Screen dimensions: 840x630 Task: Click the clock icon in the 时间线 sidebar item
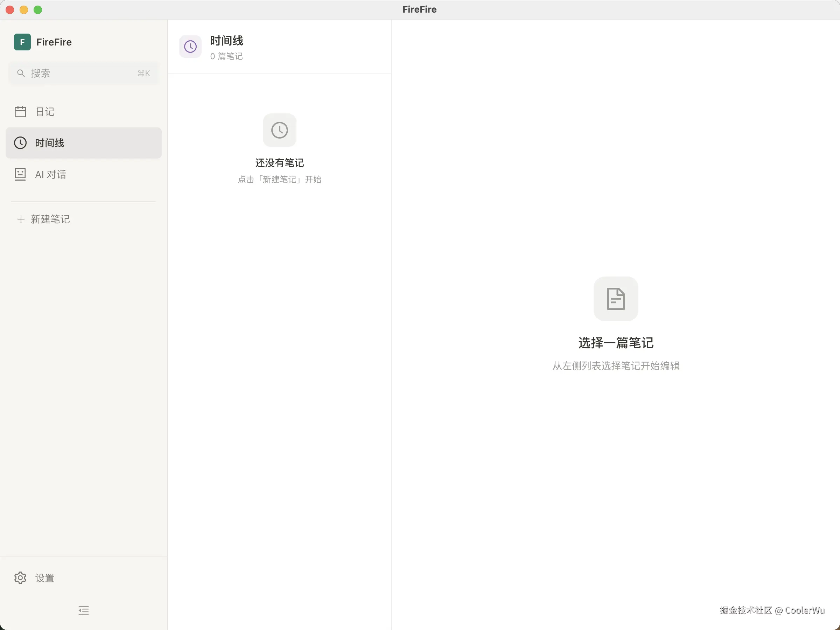pyautogui.click(x=20, y=143)
